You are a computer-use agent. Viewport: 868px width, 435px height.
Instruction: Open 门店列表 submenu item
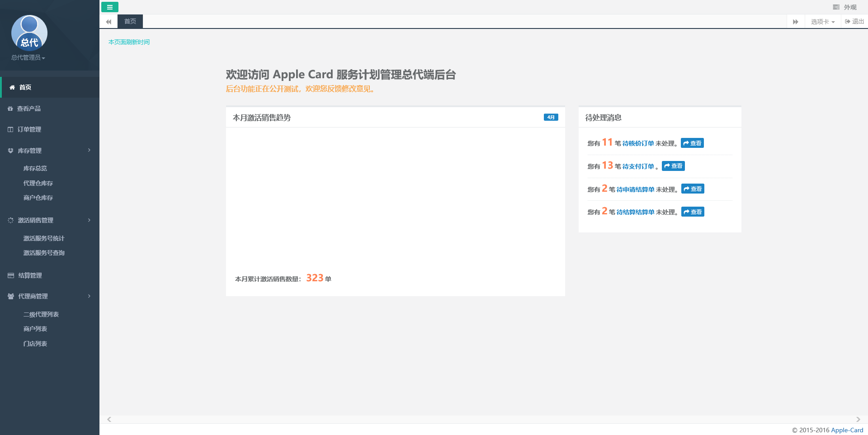35,344
